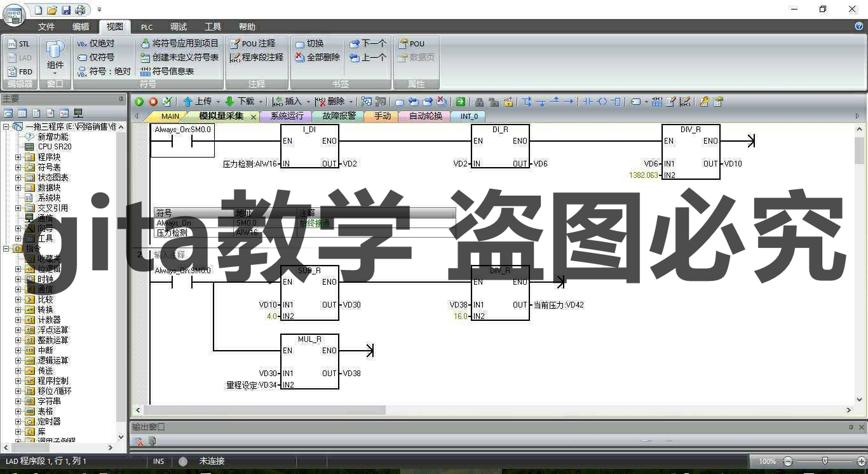Switch to the MAIN program tab
This screenshot has height=474, width=868.
point(170,116)
